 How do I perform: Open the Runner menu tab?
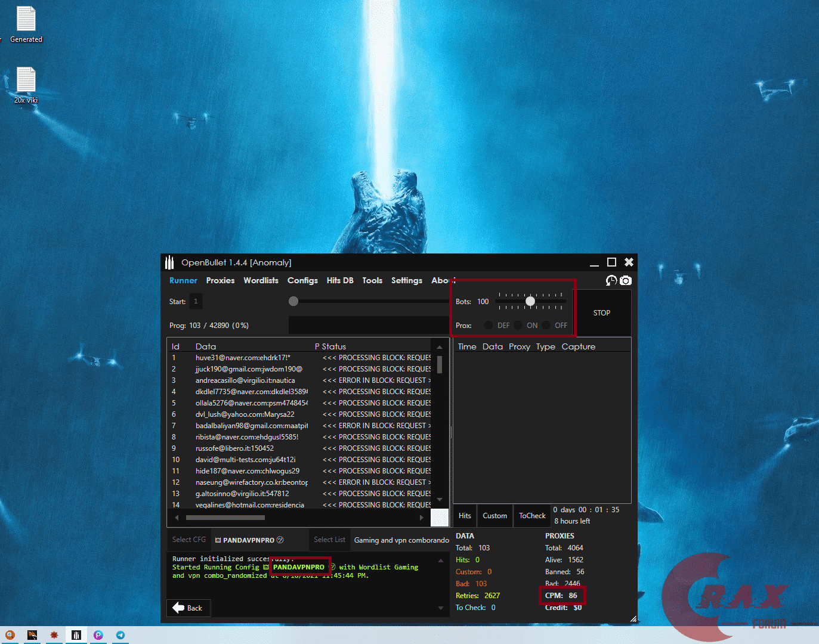click(x=183, y=280)
